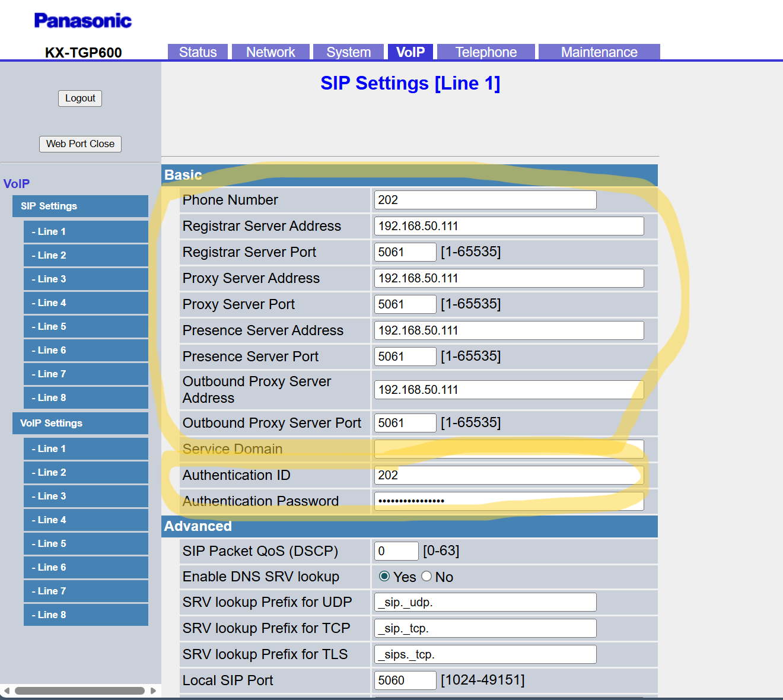Open VoIP Settings Line 1
This screenshot has height=700, width=783.
point(86,448)
